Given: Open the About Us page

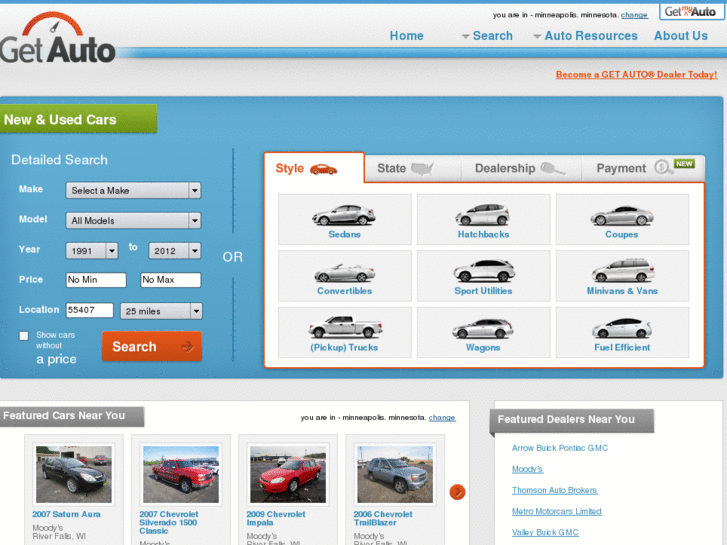Looking at the screenshot, I should pos(681,36).
